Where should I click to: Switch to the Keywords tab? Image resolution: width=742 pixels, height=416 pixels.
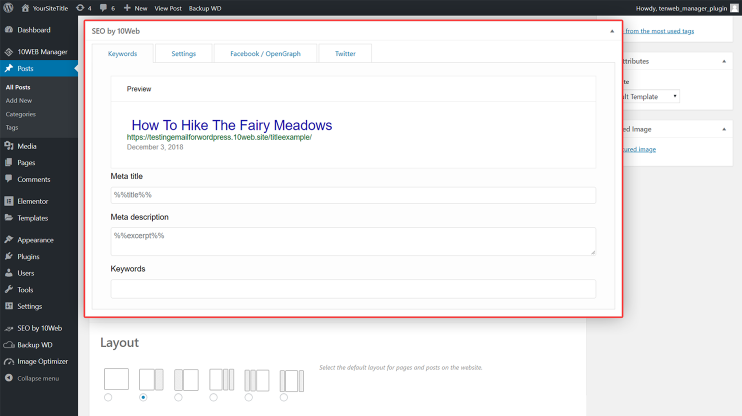coord(123,53)
